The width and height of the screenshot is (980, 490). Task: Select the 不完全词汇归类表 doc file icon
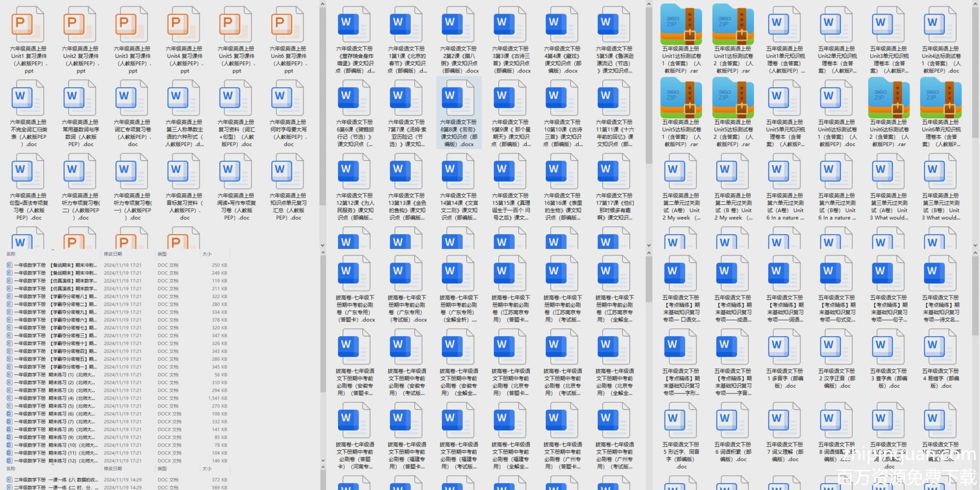tap(28, 98)
